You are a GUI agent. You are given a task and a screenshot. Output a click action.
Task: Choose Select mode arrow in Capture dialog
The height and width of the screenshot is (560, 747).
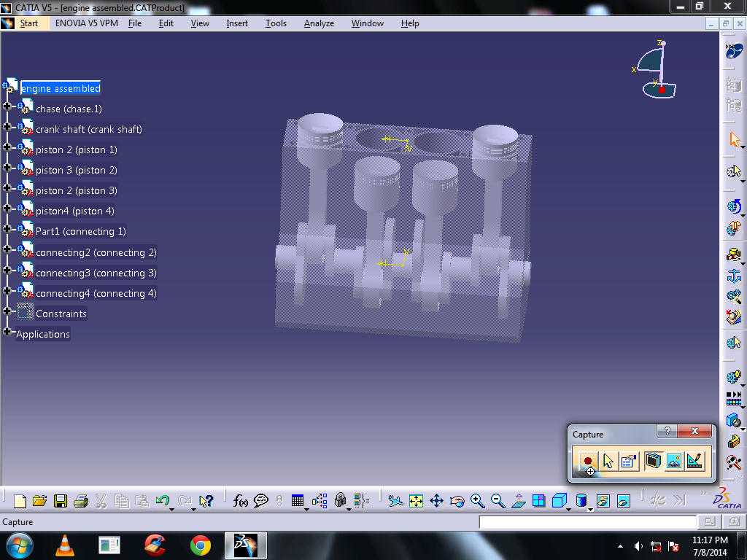pyautogui.click(x=608, y=461)
